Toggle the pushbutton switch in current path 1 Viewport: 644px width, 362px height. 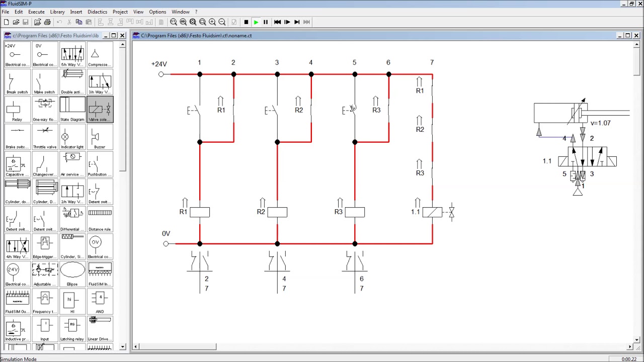(194, 111)
